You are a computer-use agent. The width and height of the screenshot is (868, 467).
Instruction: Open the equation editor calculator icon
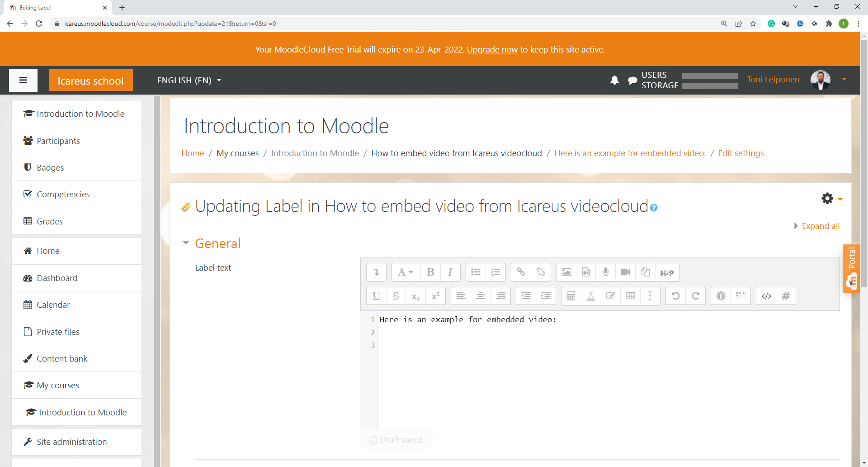tap(571, 296)
